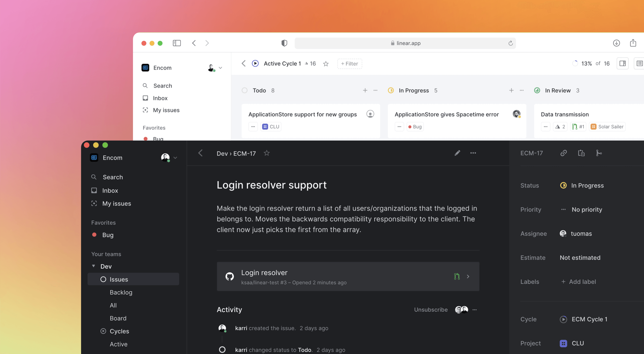Edit the issue with the pencil icon
The height and width of the screenshot is (354, 644).
pos(457,153)
